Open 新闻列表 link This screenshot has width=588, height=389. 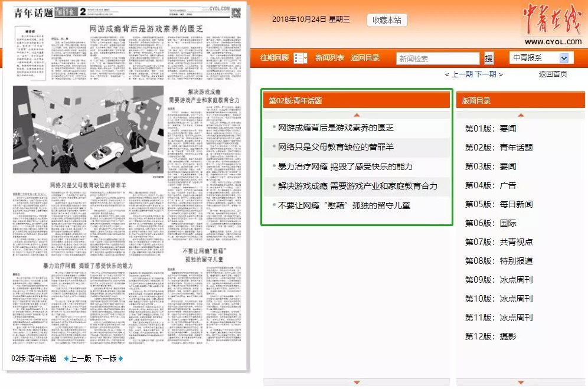point(329,58)
